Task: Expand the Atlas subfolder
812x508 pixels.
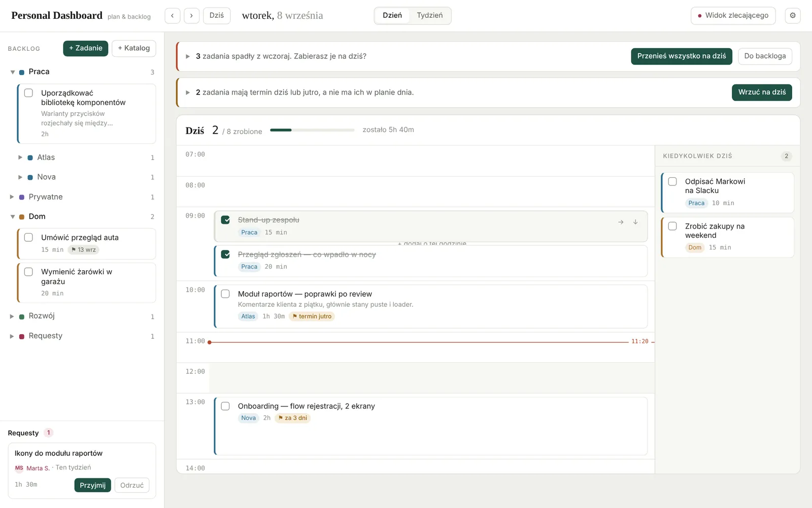Action: tap(20, 157)
